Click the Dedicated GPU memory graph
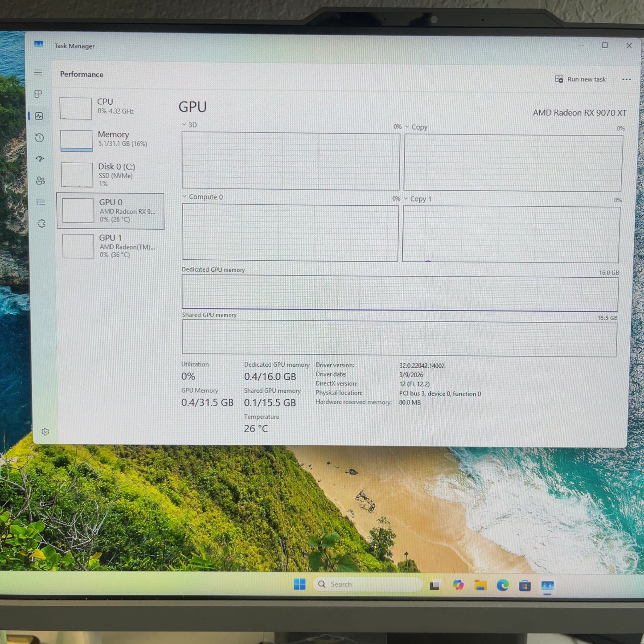Image resolution: width=644 pixels, height=644 pixels. click(400, 293)
